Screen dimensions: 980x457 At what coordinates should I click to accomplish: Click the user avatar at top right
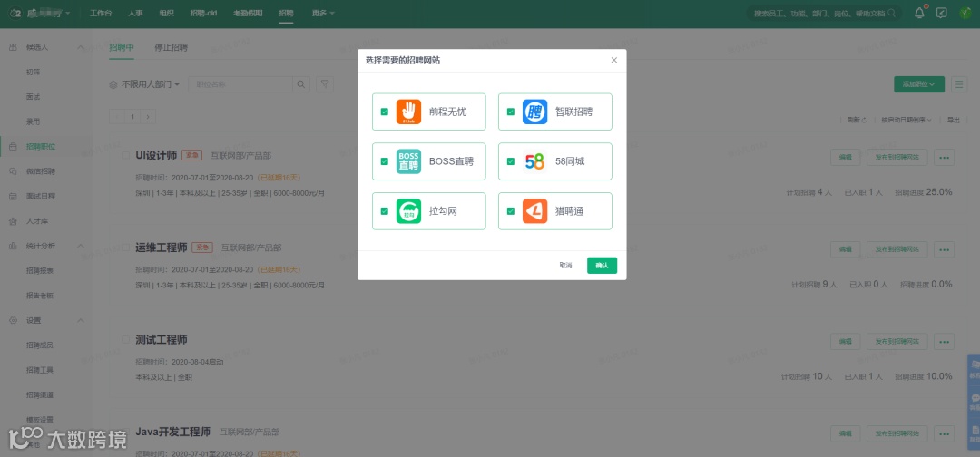point(965,13)
